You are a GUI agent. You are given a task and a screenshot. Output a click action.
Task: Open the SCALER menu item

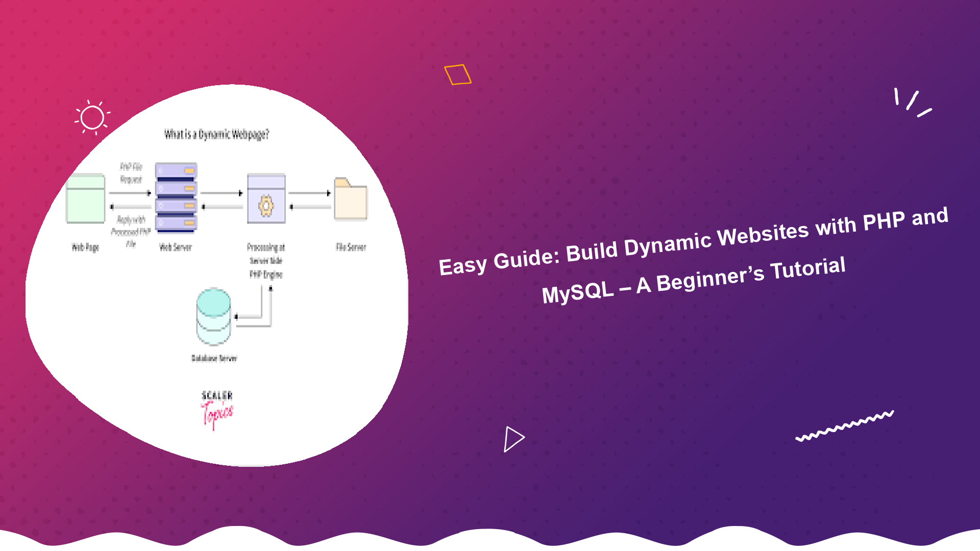click(216, 394)
